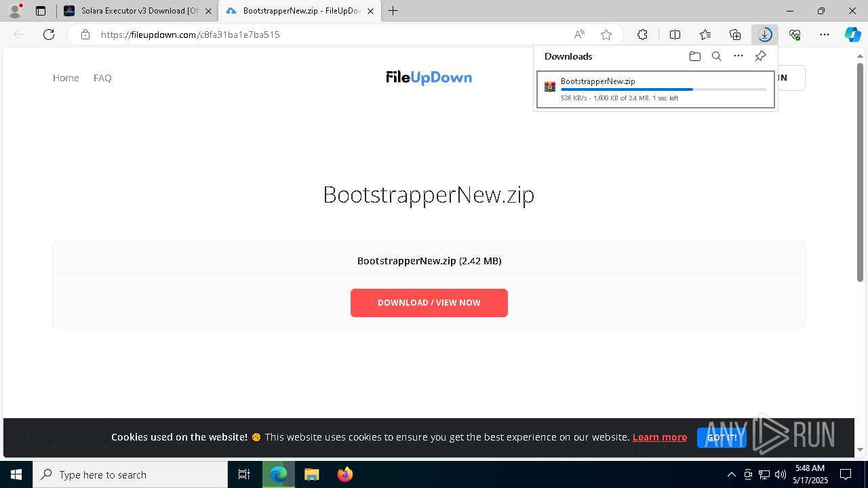The height and width of the screenshot is (488, 868).
Task: View site information lock icon
Action: pyautogui.click(x=85, y=35)
